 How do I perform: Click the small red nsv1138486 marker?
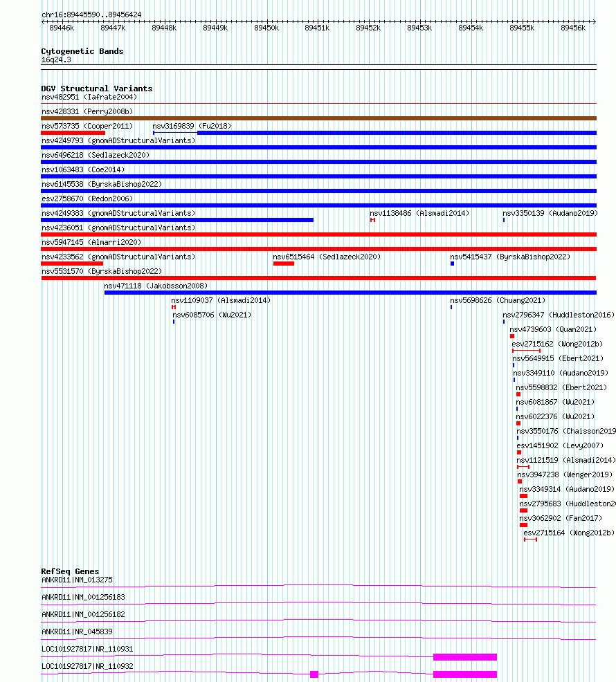pos(372,220)
